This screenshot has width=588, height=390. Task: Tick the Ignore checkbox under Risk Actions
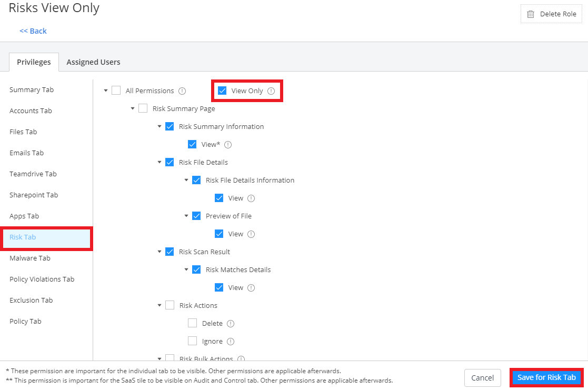[193, 341]
